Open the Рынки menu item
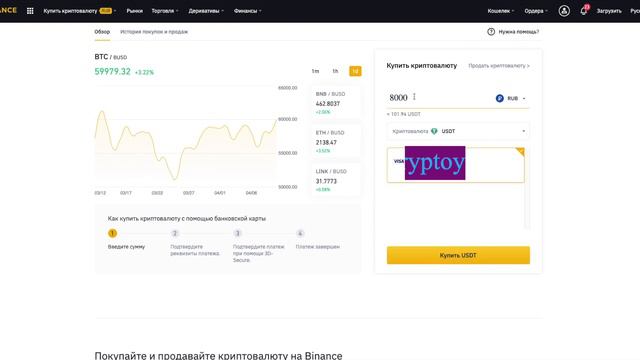 [134, 11]
